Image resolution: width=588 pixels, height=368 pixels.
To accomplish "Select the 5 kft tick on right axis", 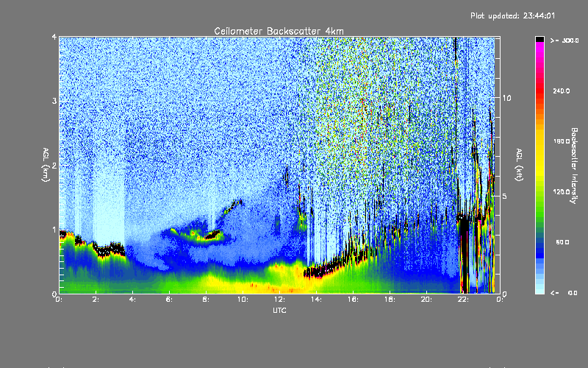I will coord(505,196).
